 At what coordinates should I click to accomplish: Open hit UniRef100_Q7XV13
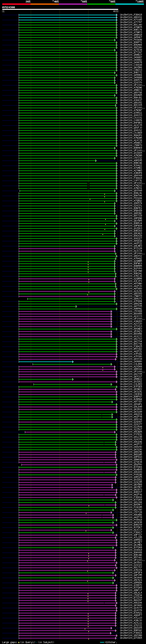click(131, 326)
